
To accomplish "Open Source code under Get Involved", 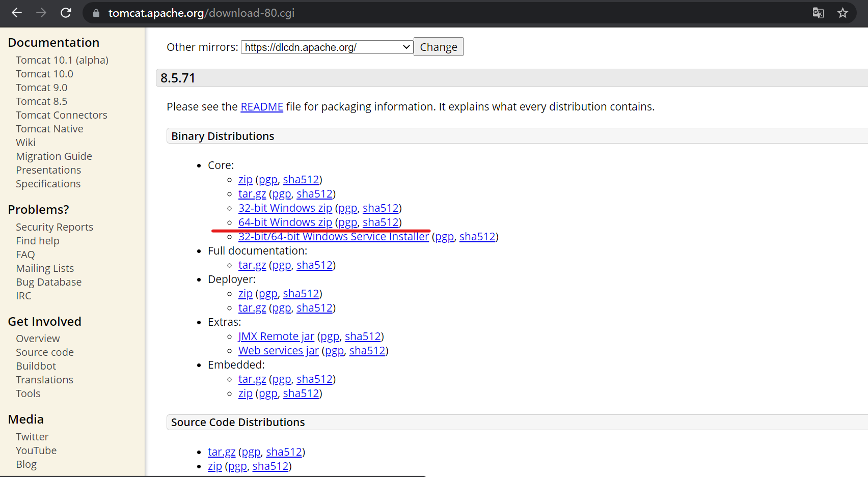I will 45,352.
